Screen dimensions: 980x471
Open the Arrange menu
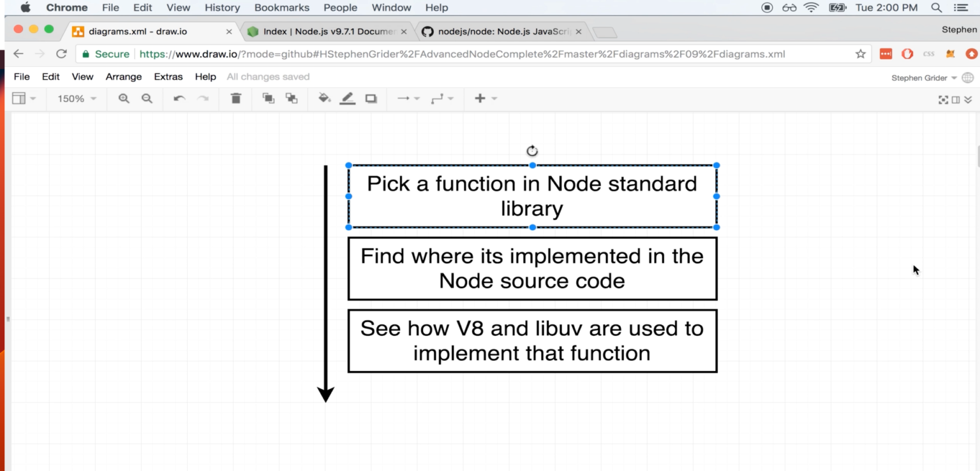pos(123,76)
